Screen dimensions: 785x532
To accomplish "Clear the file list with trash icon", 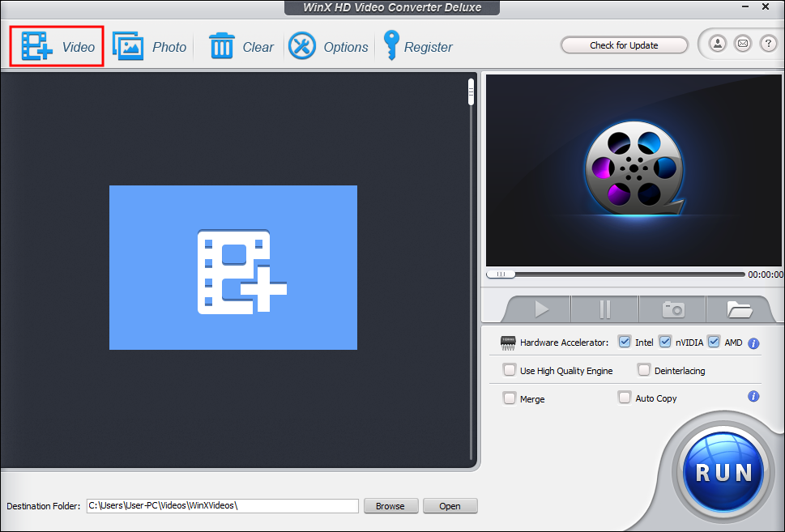I will point(221,46).
